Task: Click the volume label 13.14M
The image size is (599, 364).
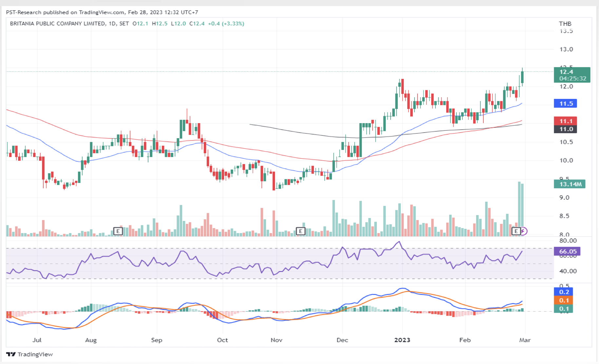Action: [x=570, y=184]
